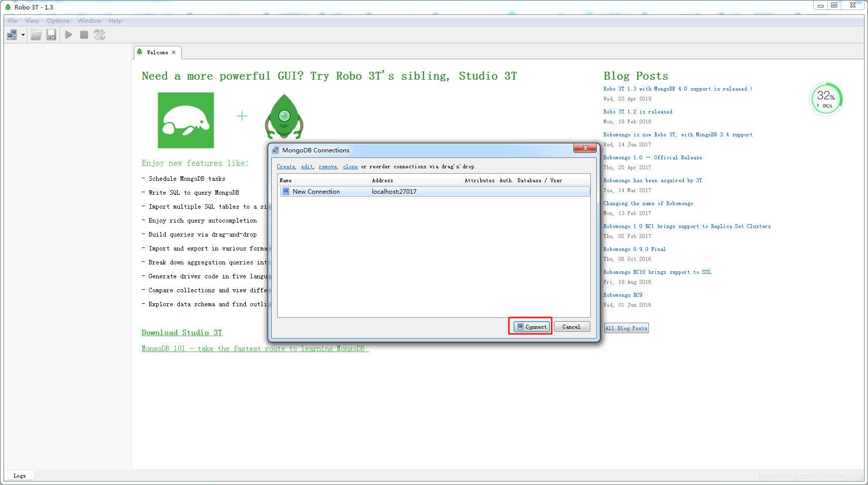Click the Address column header
This screenshot has width=868, height=485.
click(x=416, y=180)
